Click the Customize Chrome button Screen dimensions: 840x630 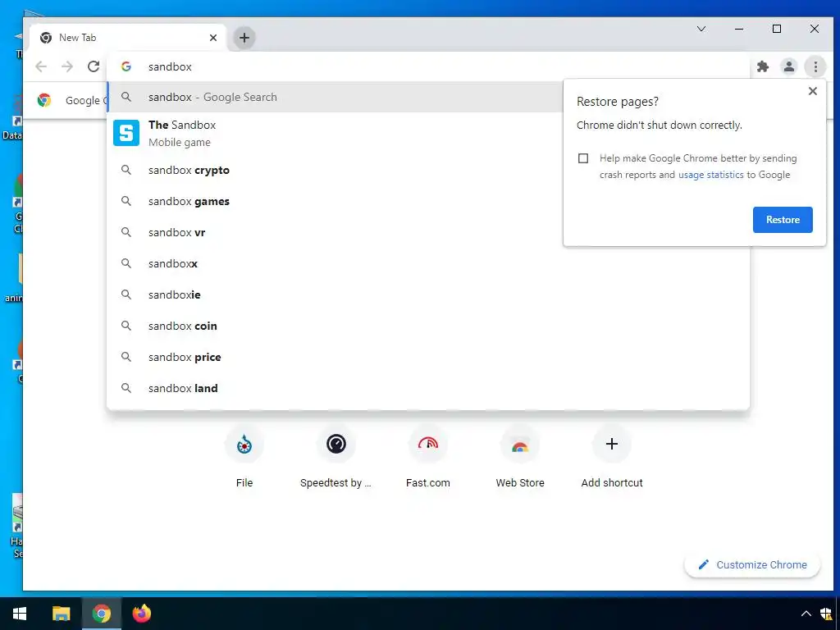(752, 564)
